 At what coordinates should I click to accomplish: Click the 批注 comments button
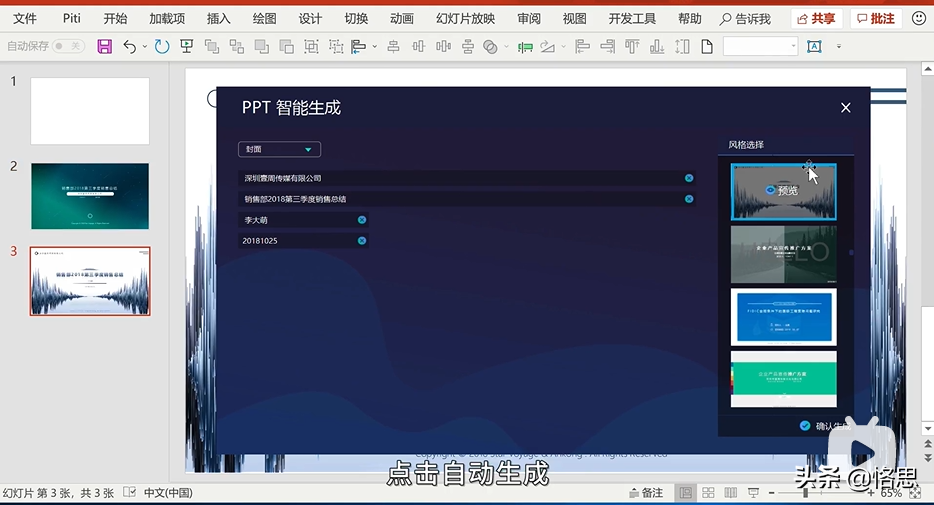[x=876, y=19]
